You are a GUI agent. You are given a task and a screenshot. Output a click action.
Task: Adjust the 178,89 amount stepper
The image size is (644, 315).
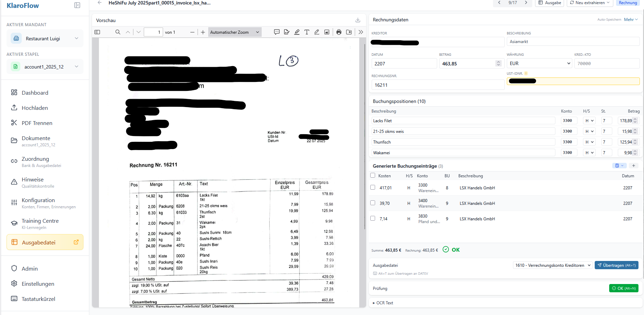635,120
